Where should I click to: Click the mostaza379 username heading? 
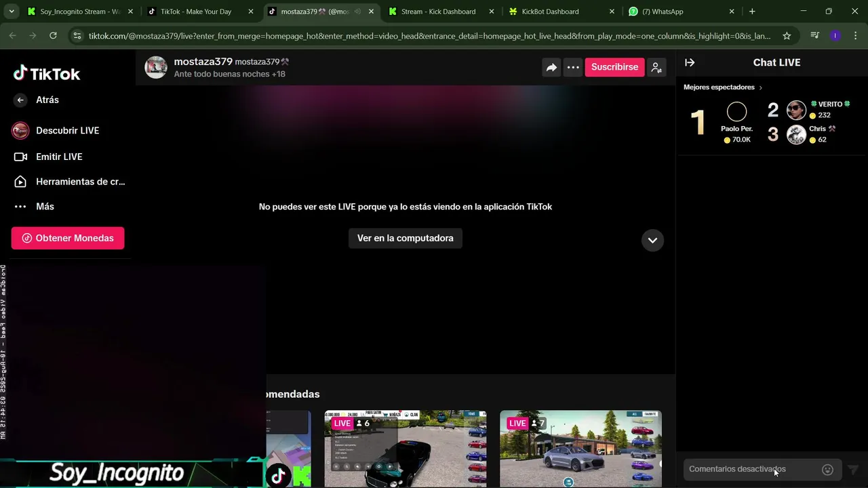(x=203, y=62)
